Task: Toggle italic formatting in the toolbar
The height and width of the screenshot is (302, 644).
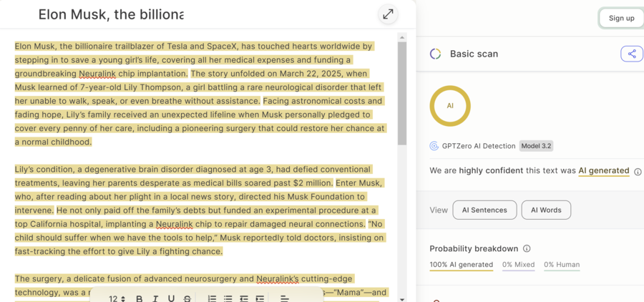Action: point(155,298)
